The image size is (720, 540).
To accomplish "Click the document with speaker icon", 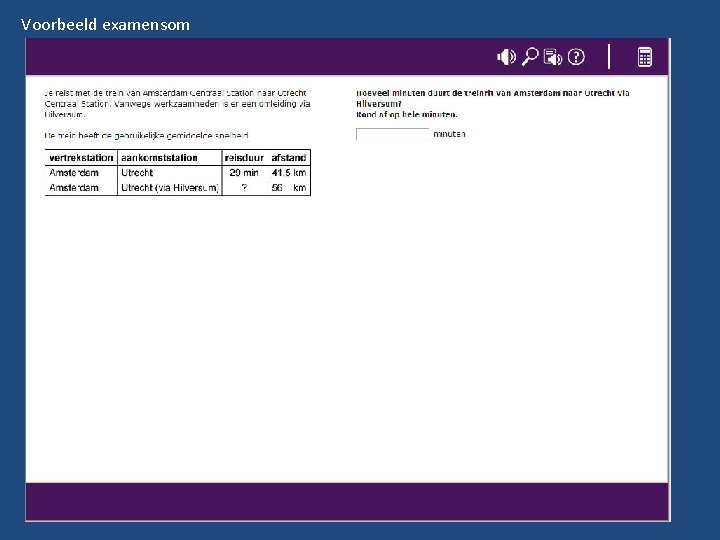I will tap(552, 57).
